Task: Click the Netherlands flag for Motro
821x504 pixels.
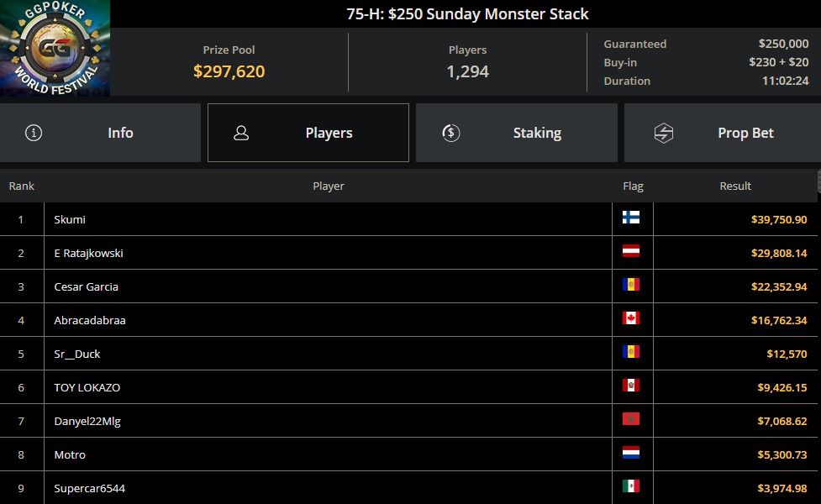Action: (631, 453)
